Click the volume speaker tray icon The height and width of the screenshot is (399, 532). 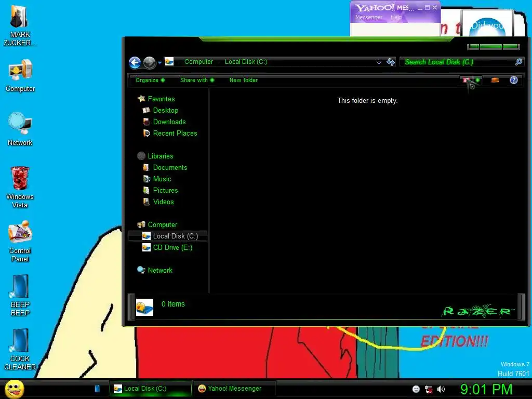[x=441, y=389]
